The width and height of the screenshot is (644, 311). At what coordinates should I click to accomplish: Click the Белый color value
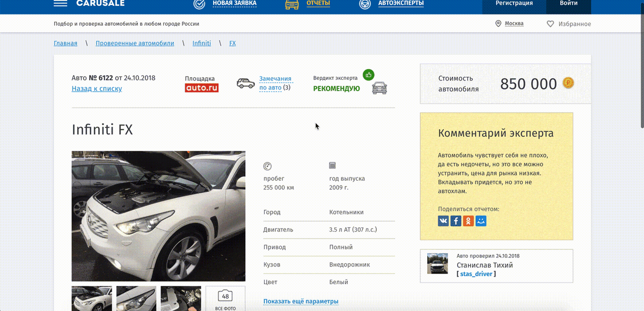(339, 282)
